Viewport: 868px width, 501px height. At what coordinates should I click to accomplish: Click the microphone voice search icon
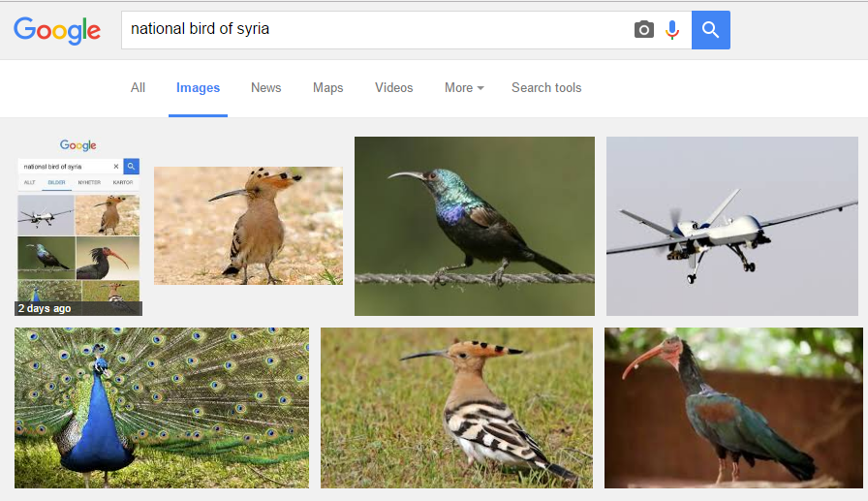click(672, 30)
